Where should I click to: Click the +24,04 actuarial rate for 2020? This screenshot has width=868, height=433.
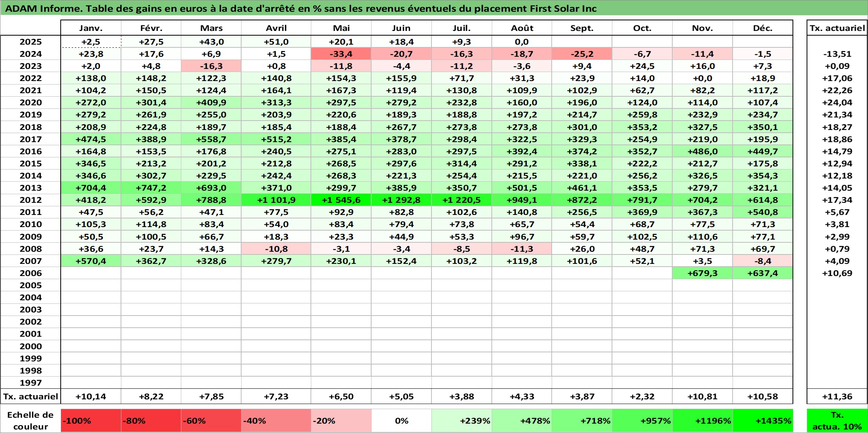(x=837, y=103)
